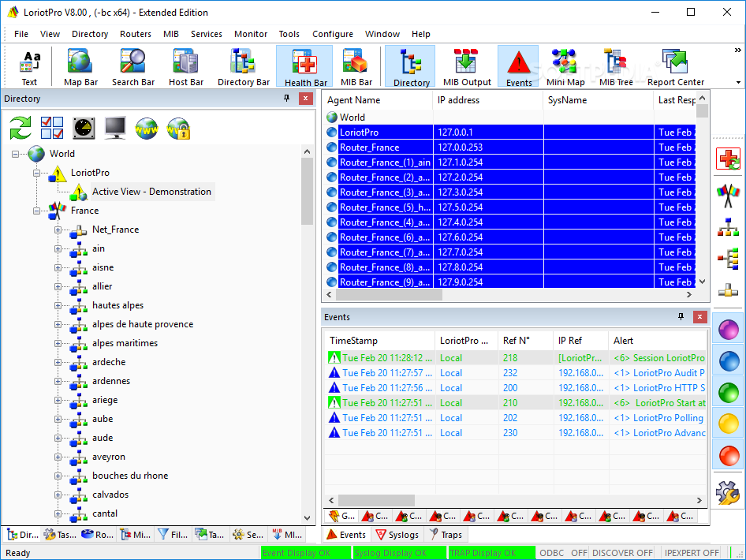Collapse the France tree node
746x560 pixels.
tap(36, 211)
